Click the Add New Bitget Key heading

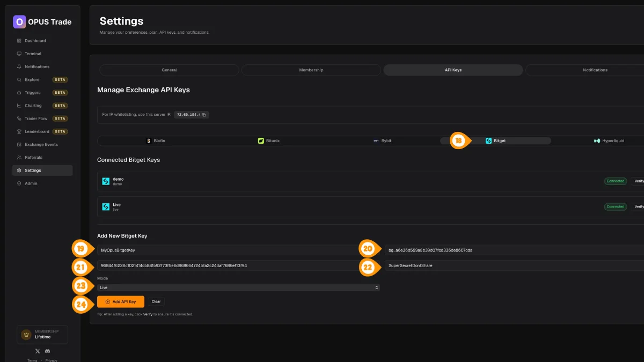tap(122, 236)
